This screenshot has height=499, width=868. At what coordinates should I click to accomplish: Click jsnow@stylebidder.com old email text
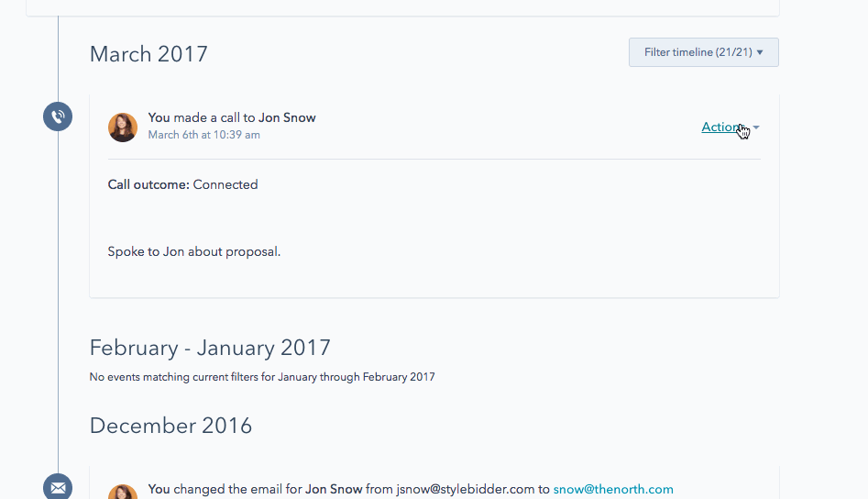[x=465, y=489]
